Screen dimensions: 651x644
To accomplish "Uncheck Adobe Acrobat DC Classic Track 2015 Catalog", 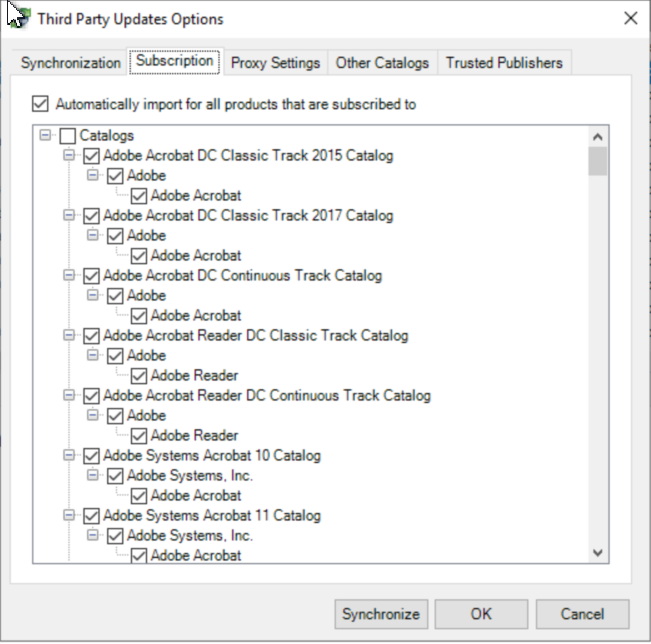I will [x=91, y=156].
